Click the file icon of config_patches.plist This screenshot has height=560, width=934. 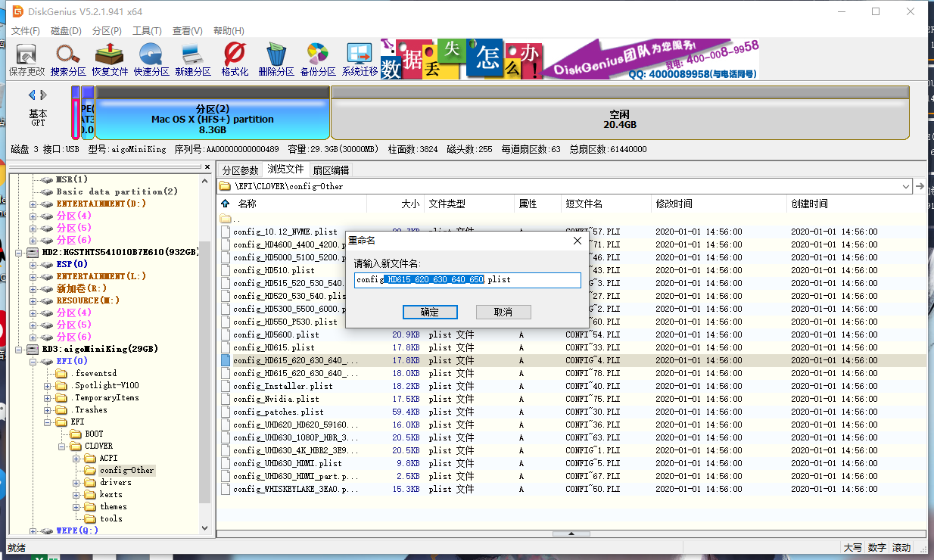point(226,412)
